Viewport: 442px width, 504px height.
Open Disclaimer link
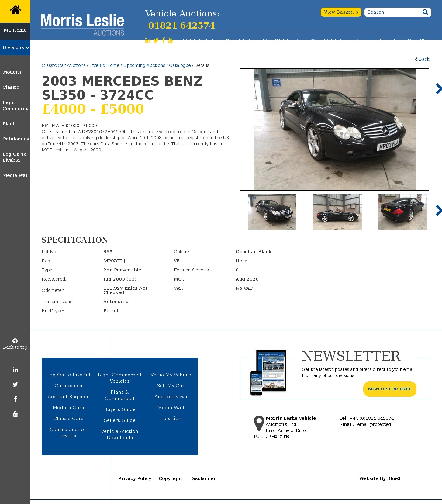(203, 478)
